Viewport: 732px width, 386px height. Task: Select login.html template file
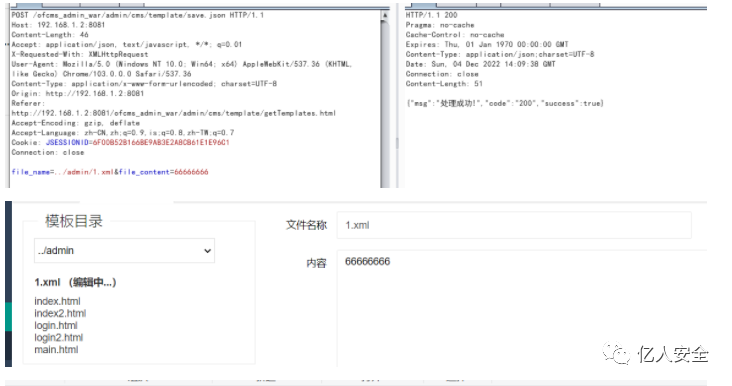(56, 325)
